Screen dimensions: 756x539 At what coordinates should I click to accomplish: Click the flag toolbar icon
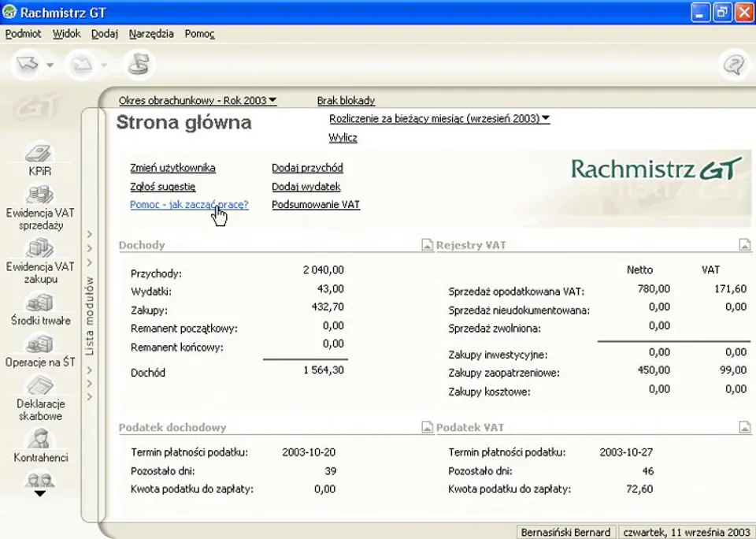coord(139,64)
